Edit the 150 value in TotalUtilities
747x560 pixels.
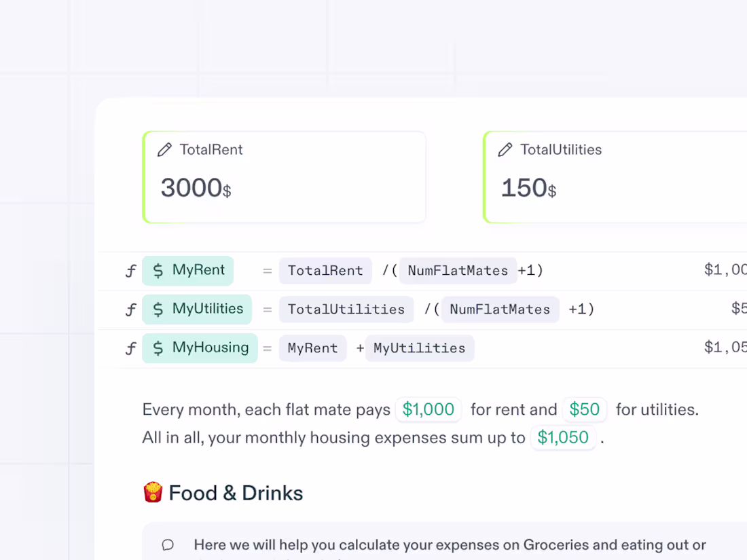[524, 188]
